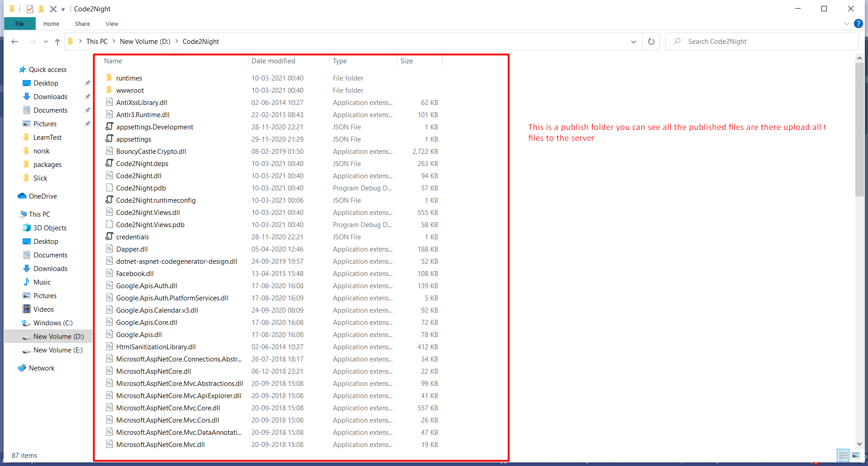Open the View ribbon tab
Image resolution: width=868 pixels, height=466 pixels.
(112, 24)
